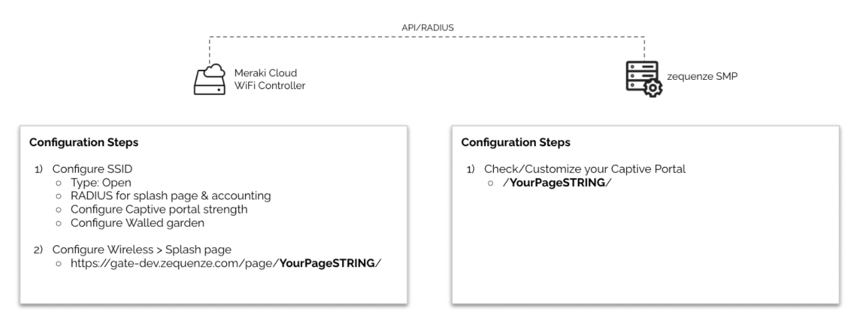Click the dashed line under API/RADIUS

point(333,37)
